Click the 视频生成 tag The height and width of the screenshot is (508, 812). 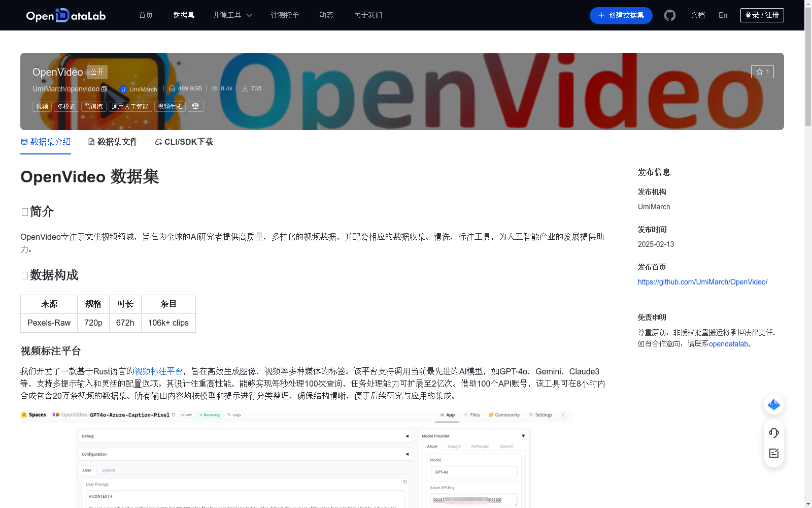click(170, 107)
